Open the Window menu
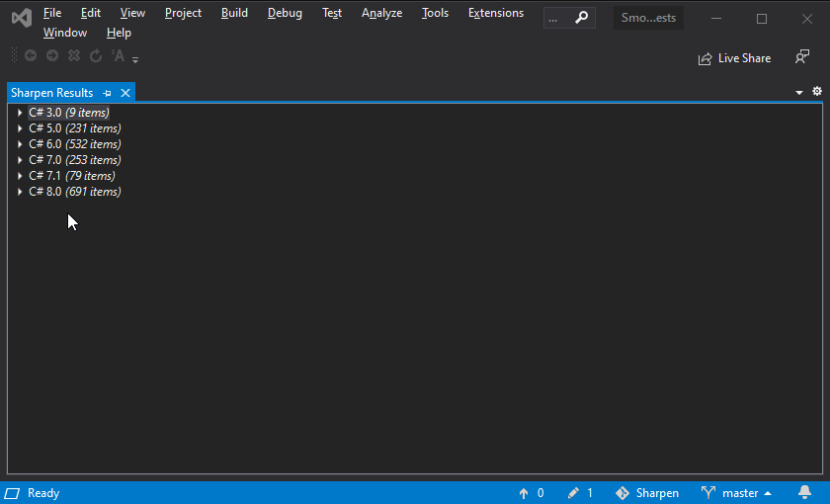The height and width of the screenshot is (504, 830). click(x=65, y=33)
